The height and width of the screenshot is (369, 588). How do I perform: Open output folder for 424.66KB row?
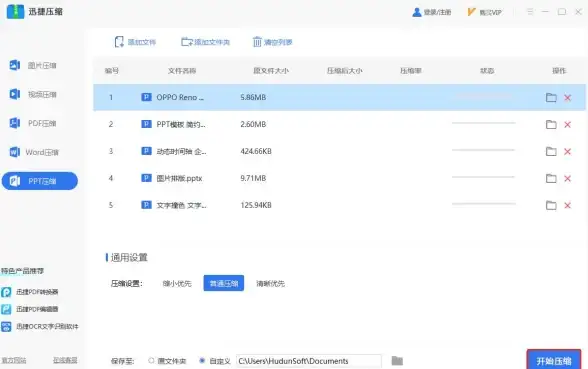coord(551,152)
